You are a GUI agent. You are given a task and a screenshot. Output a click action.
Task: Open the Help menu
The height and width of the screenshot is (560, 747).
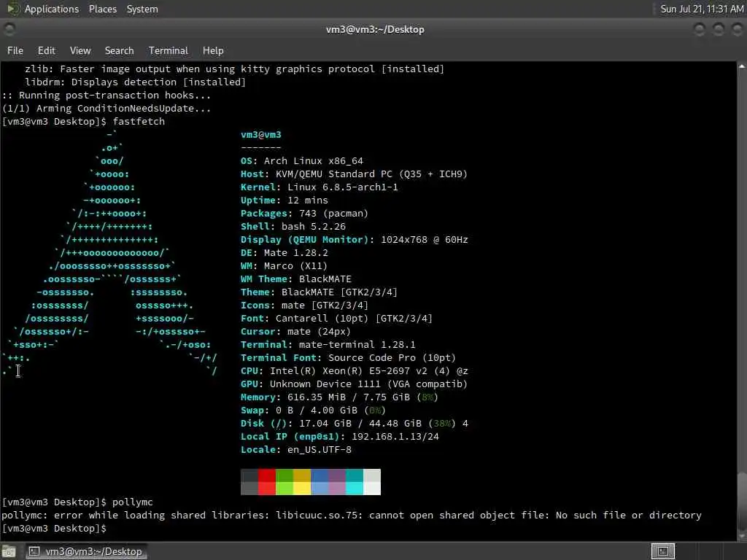click(213, 50)
